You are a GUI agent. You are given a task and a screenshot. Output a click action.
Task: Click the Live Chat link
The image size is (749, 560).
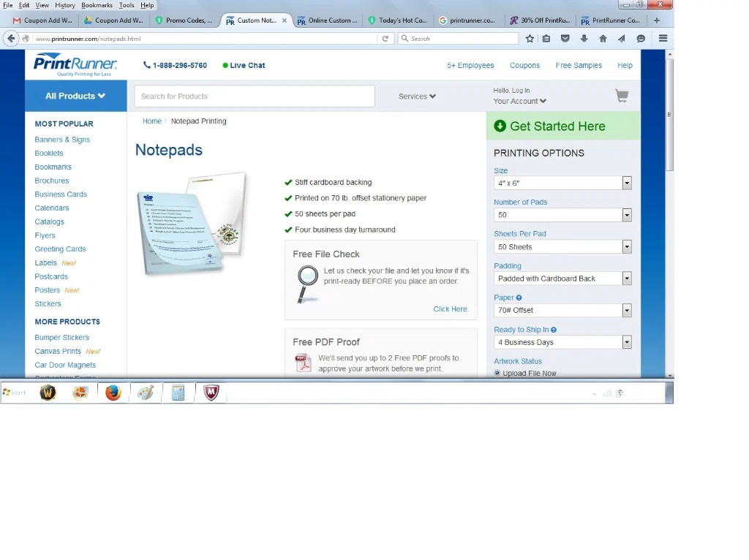[x=244, y=65]
